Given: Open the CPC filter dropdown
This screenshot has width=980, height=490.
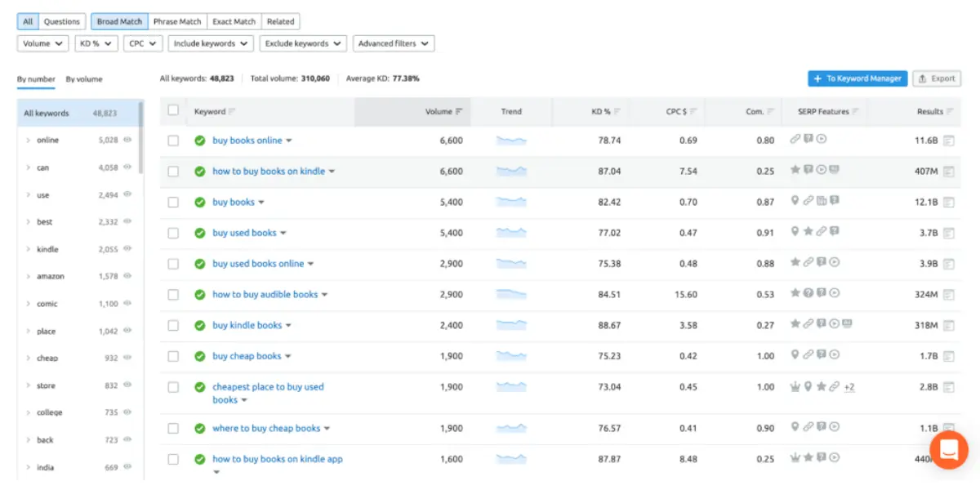Looking at the screenshot, I should click(144, 43).
